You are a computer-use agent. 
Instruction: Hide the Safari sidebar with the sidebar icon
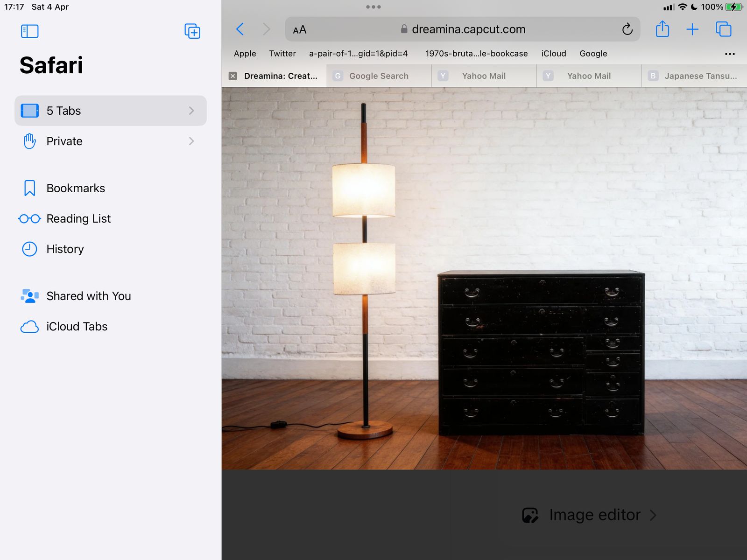[x=29, y=31]
